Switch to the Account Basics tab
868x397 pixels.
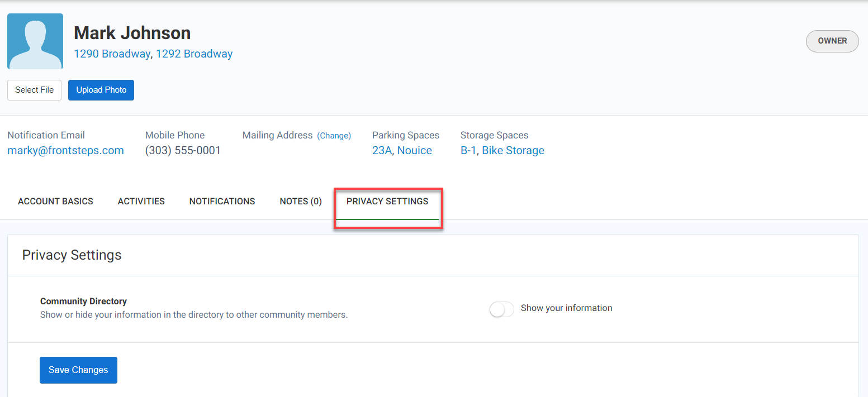tap(55, 201)
